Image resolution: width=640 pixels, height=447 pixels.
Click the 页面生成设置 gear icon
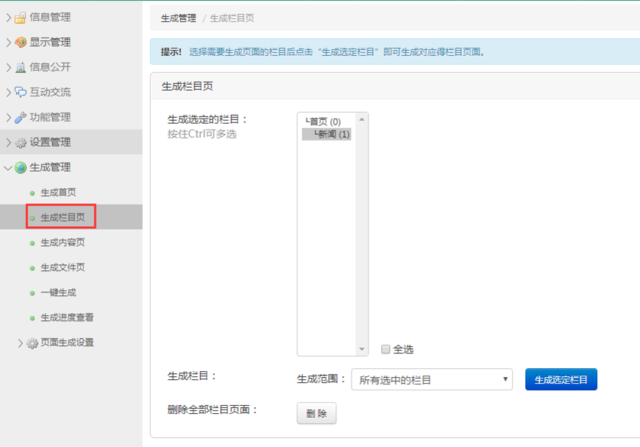pyautogui.click(x=32, y=343)
